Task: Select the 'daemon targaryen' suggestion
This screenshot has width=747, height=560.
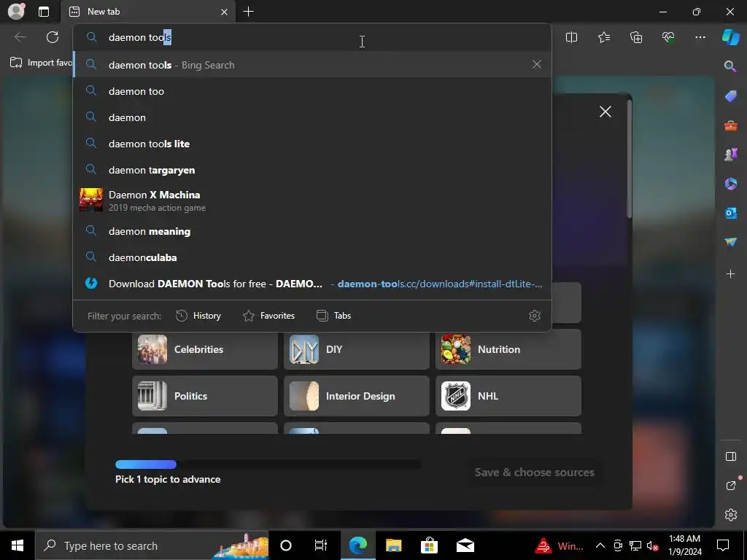Action: pos(312,170)
